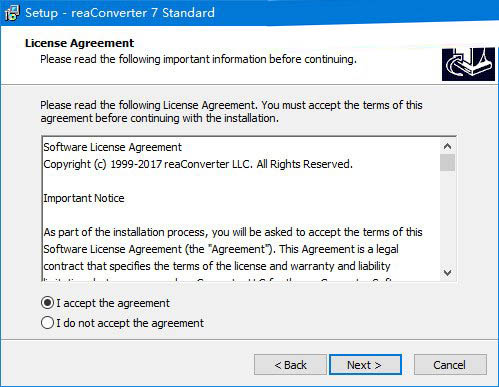Screen dimensions: 499x387
Task: Click the instruction text about accepting terms
Action: pos(231,112)
